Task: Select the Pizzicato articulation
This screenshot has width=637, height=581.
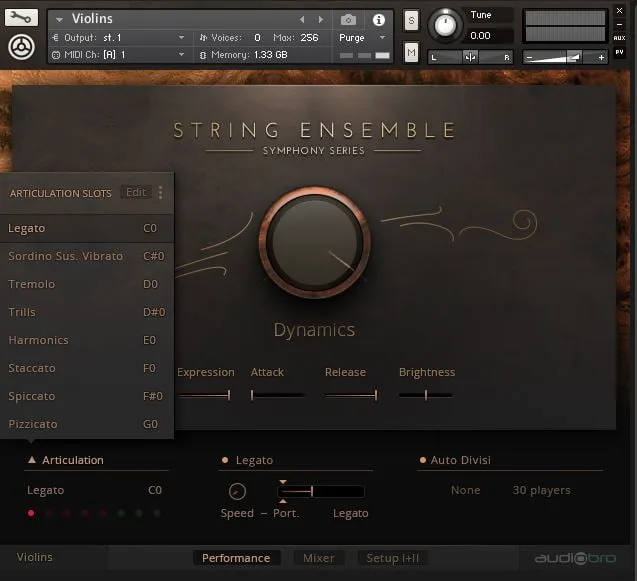Action: [87, 425]
